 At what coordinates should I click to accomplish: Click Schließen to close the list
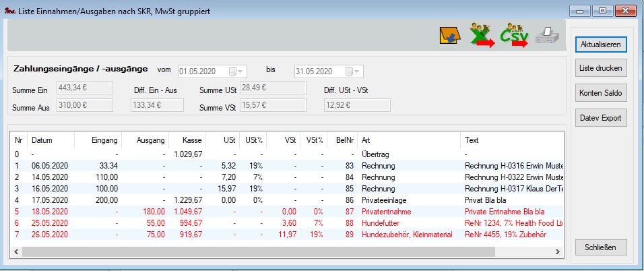pos(602,247)
